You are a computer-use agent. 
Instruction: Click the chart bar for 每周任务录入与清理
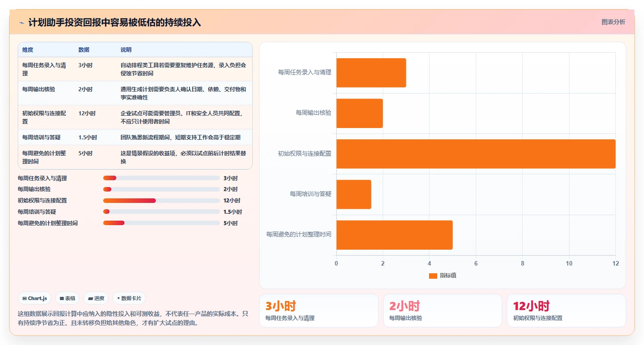point(371,73)
